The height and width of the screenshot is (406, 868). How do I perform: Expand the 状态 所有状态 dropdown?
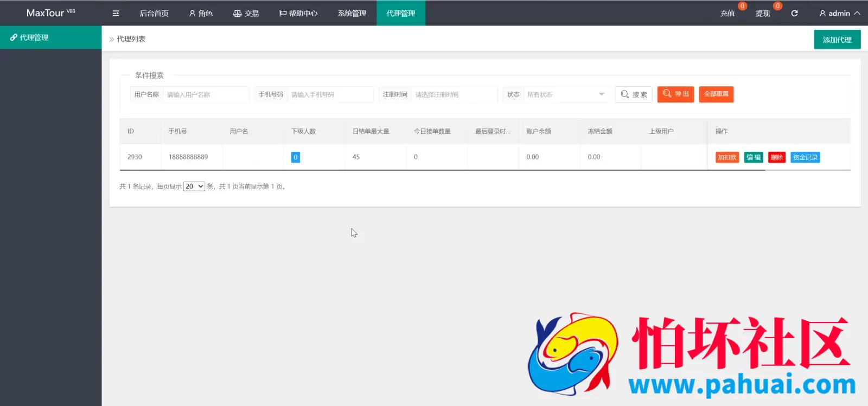click(x=566, y=94)
